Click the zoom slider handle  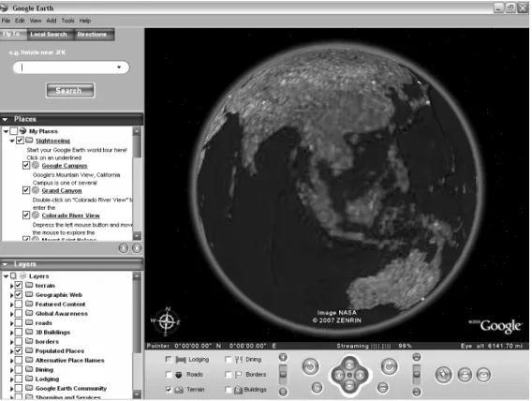[283, 374]
